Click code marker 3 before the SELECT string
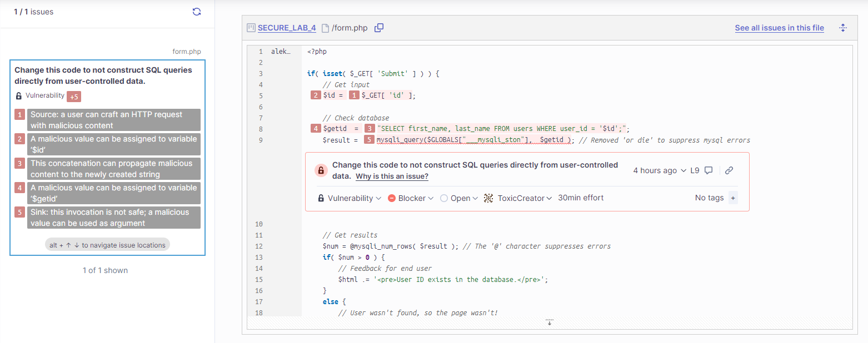 click(x=370, y=128)
